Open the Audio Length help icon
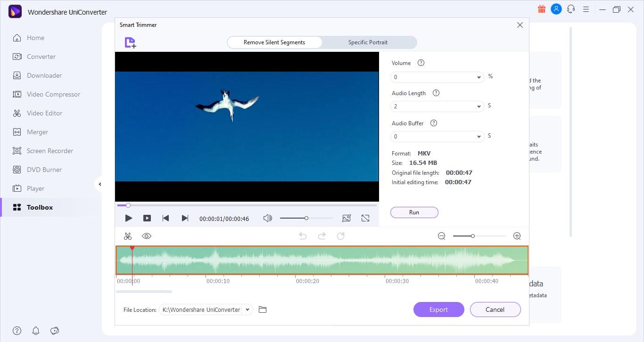 [436, 93]
